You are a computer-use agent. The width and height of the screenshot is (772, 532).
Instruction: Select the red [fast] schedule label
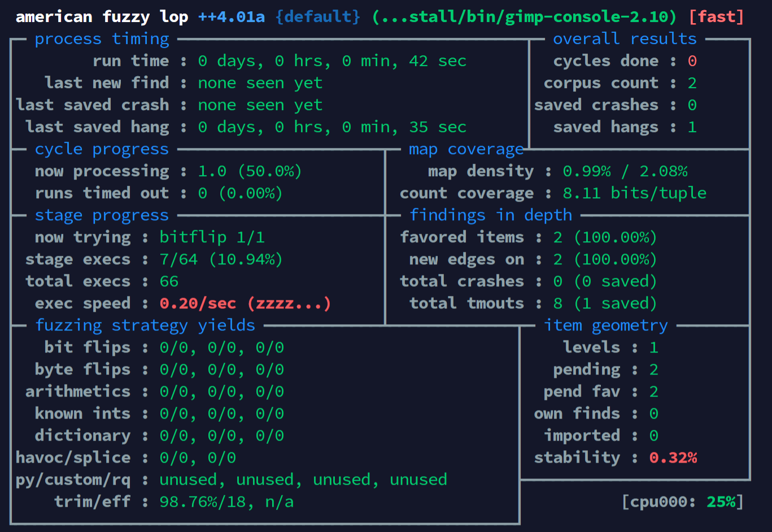(716, 16)
